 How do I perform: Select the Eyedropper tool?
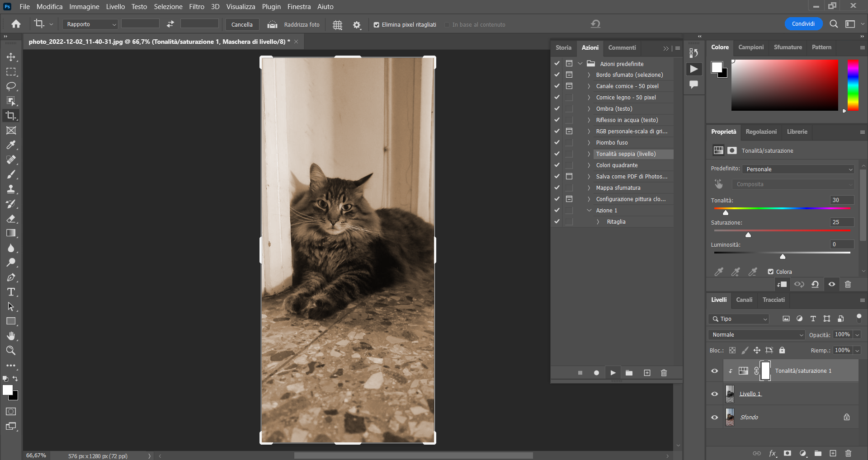point(11,145)
